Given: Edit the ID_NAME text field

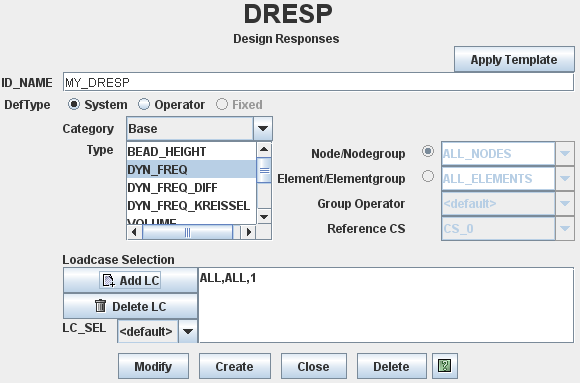Looking at the screenshot, I should pos(318,82).
